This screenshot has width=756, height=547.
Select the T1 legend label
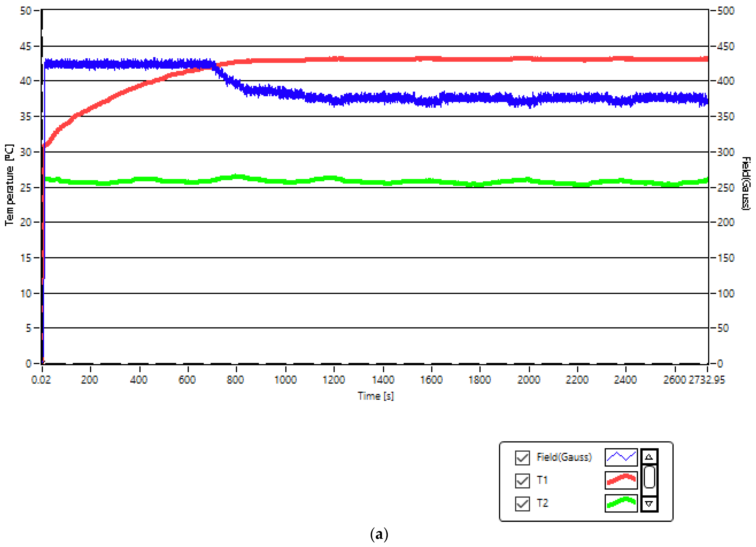[x=542, y=480]
